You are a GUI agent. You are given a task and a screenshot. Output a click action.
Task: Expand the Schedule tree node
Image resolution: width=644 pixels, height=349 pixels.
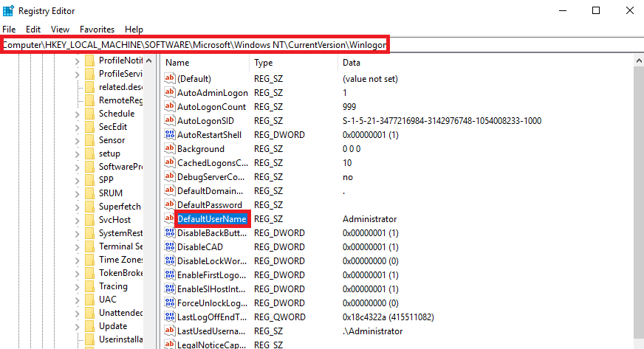click(78, 114)
